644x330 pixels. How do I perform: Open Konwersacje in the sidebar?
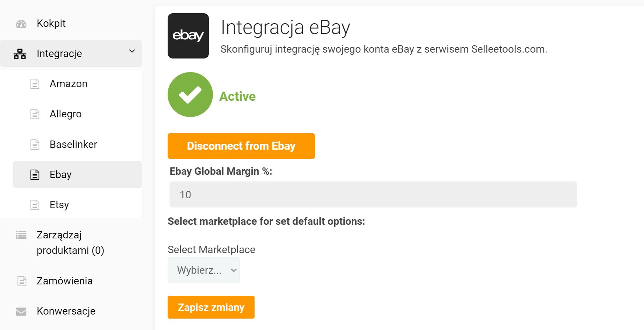pyautogui.click(x=66, y=311)
